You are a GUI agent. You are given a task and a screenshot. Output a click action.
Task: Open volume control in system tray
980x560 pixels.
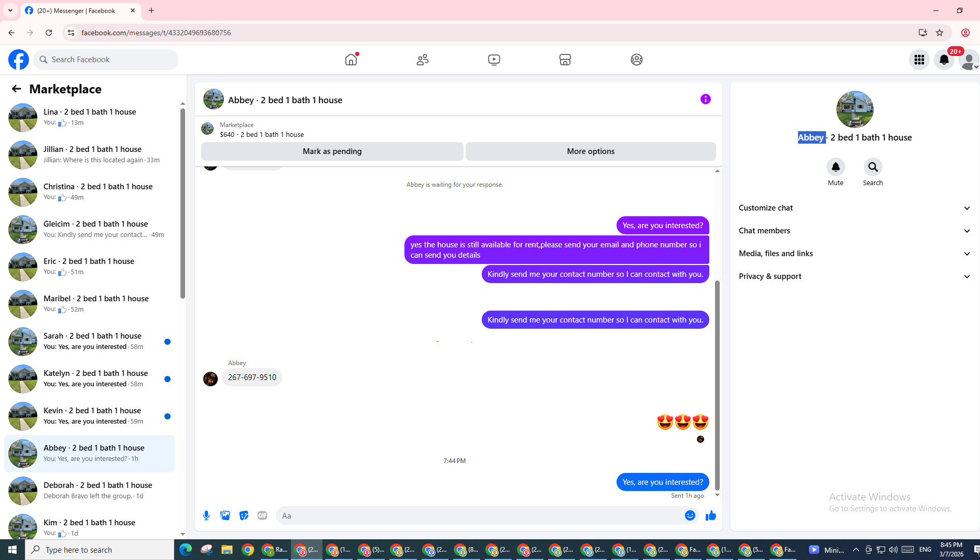pos(893,550)
